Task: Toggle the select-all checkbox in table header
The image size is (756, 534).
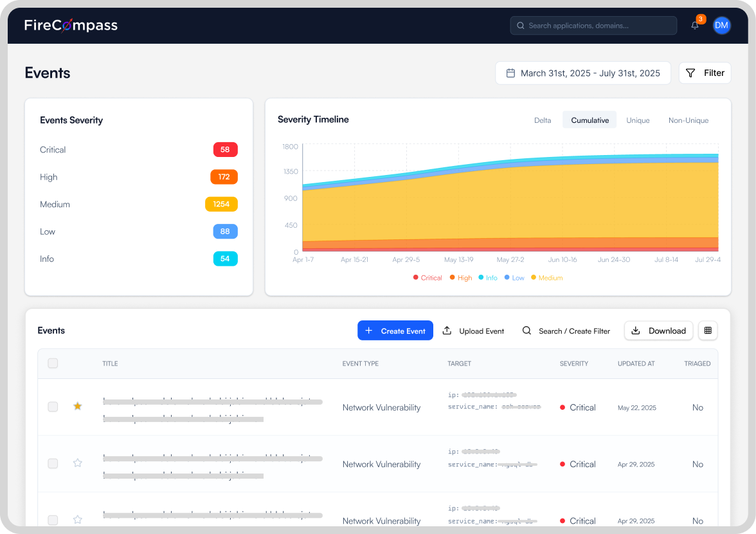Action: (53, 364)
